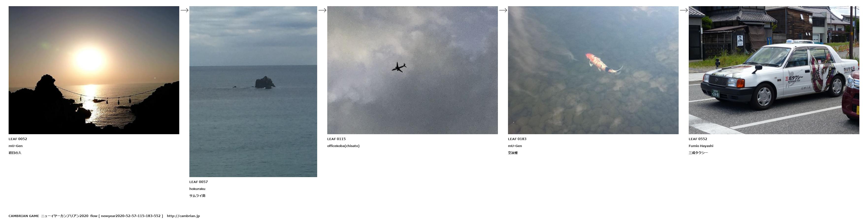Image resolution: width=868 pixels, height=222 pixels.
Task: Open the sunset over rocks photo
Action: [x=94, y=70]
